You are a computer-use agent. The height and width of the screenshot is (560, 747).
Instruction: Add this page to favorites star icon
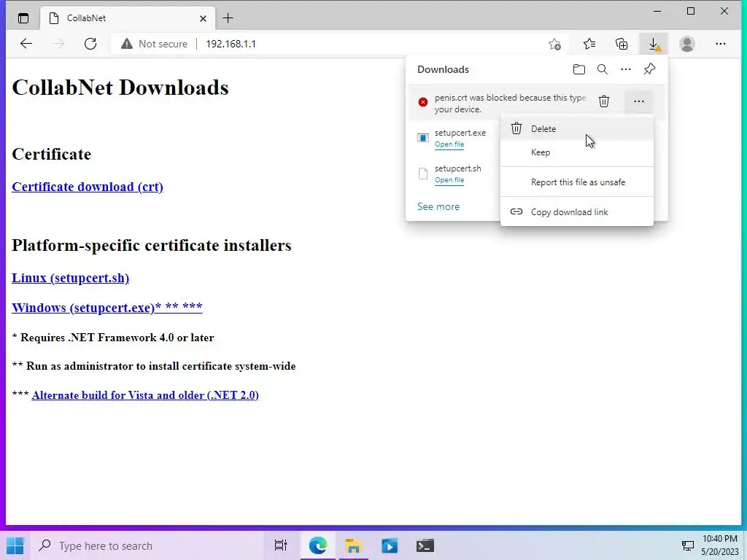(x=554, y=44)
